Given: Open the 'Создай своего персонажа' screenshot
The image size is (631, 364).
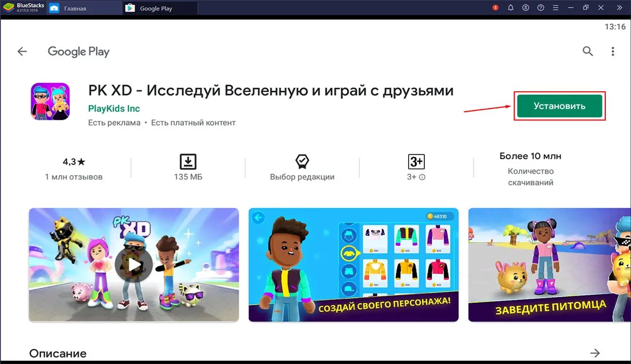Looking at the screenshot, I should (x=353, y=265).
